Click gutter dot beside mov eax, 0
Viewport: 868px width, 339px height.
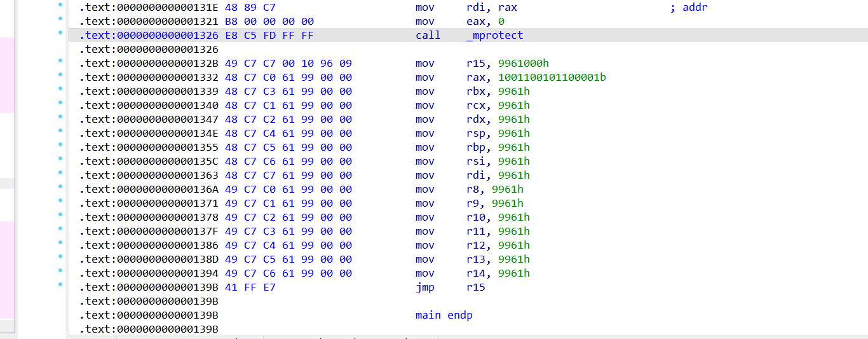click(60, 18)
